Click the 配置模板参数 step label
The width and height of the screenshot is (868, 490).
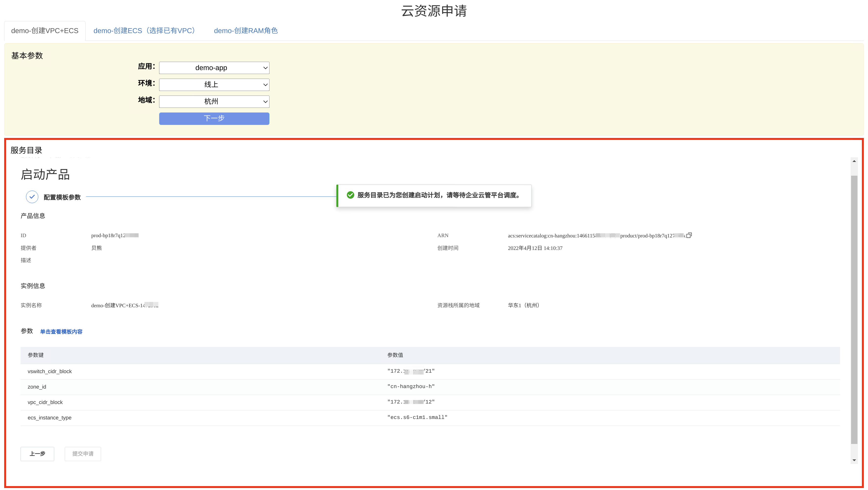pyautogui.click(x=62, y=197)
